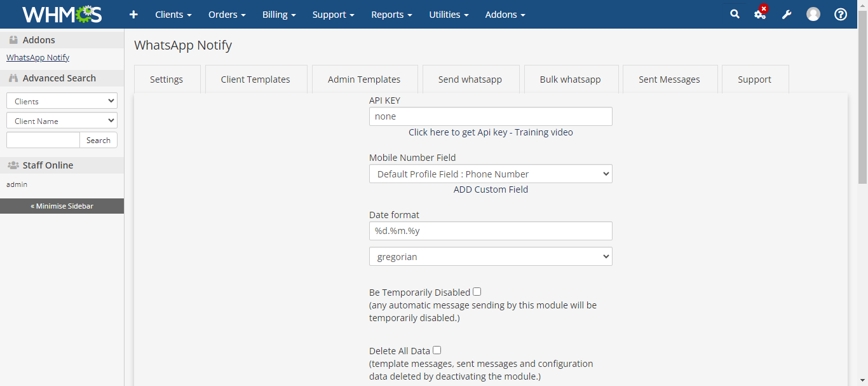868x386 pixels.
Task: Click the WhatsApp Notify page heading
Action: (x=183, y=45)
